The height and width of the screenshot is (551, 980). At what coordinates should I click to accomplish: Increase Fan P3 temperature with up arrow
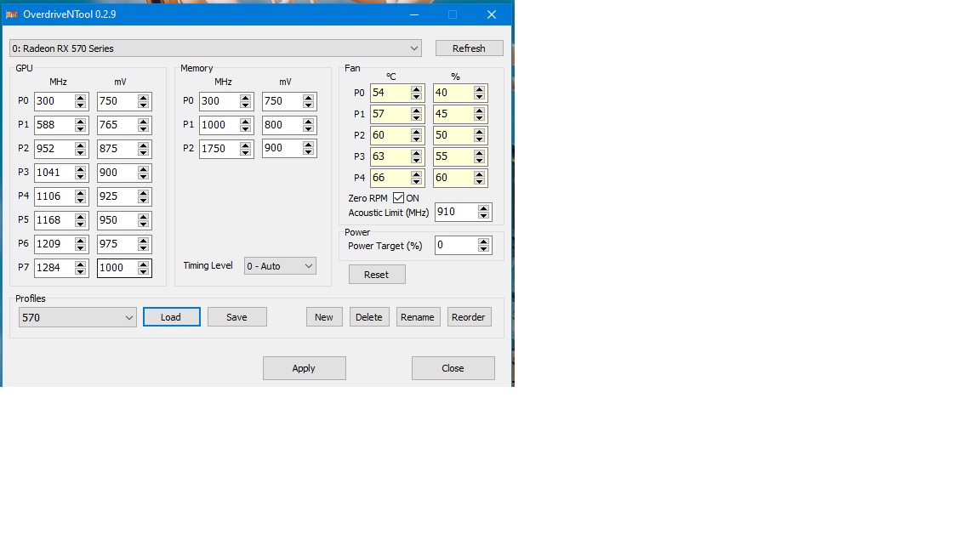tap(416, 153)
